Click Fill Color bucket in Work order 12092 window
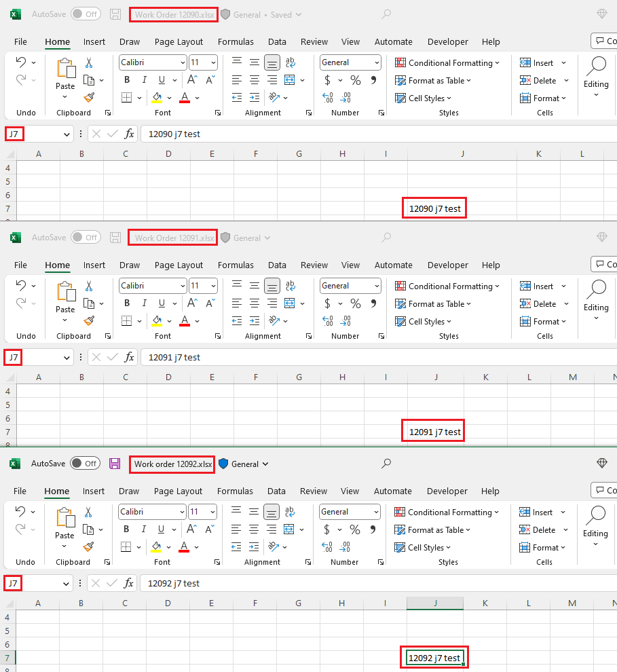 tap(156, 547)
